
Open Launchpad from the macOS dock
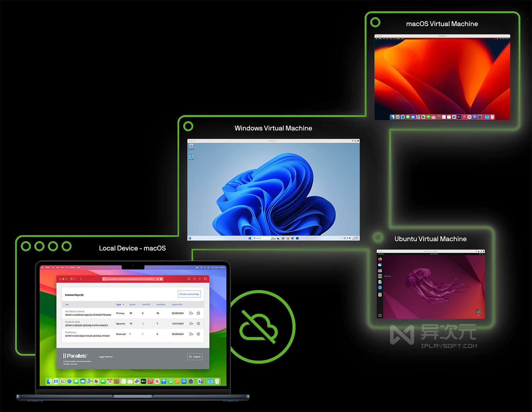(62, 381)
